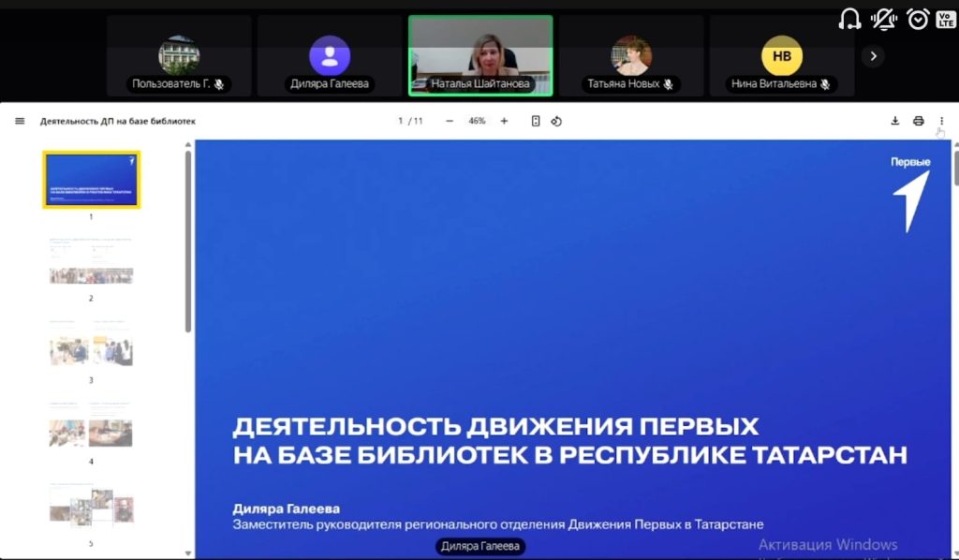Click the Нина Витальевна participant tile
Screen dimensions: 959x560
(x=781, y=56)
